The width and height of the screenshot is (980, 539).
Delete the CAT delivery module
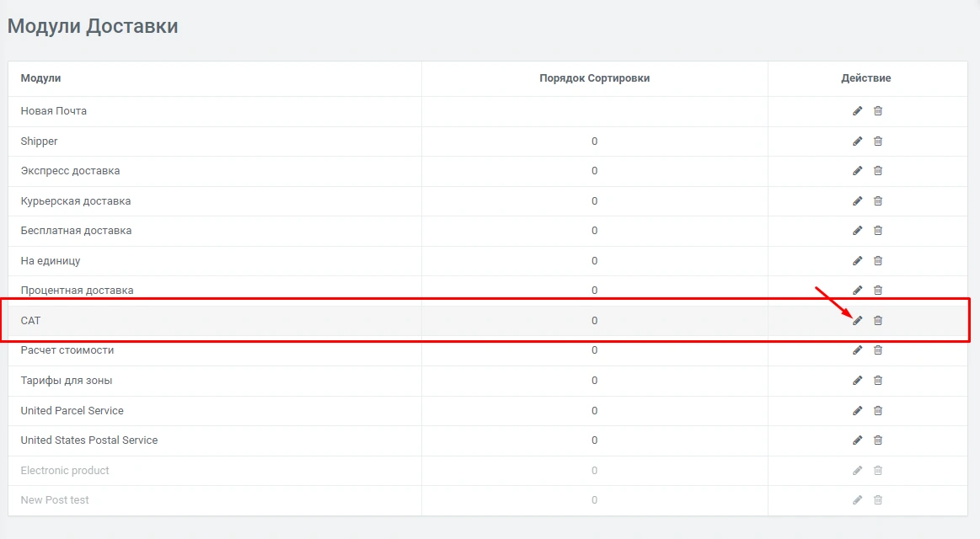coord(877,321)
